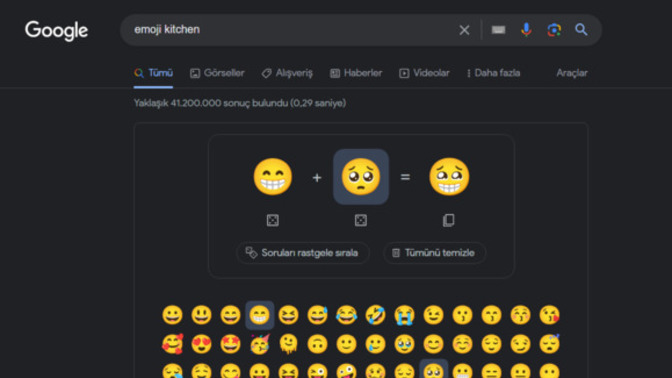This screenshot has height=378, width=672.
Task: Clear the search box with the X icon
Action: pos(464,30)
